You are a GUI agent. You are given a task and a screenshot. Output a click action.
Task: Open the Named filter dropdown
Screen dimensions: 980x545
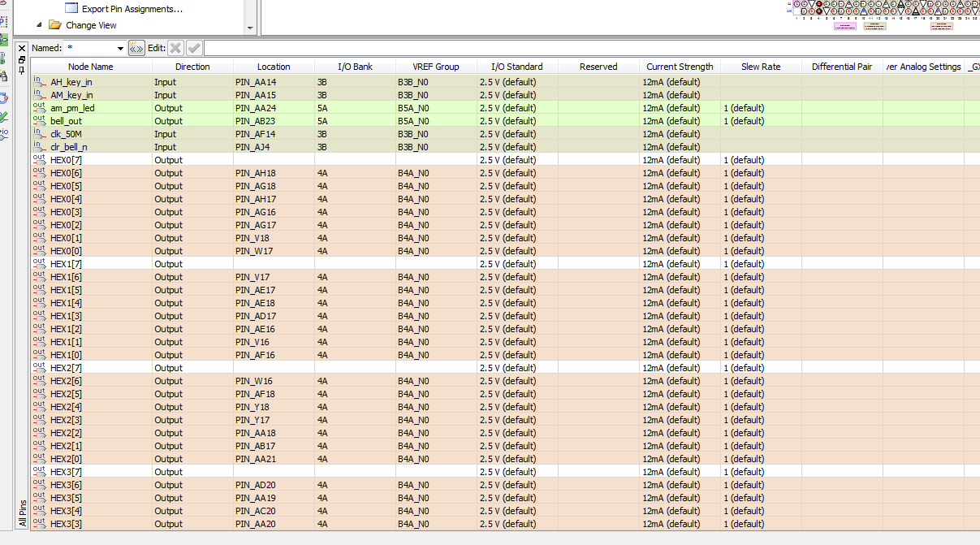(121, 49)
